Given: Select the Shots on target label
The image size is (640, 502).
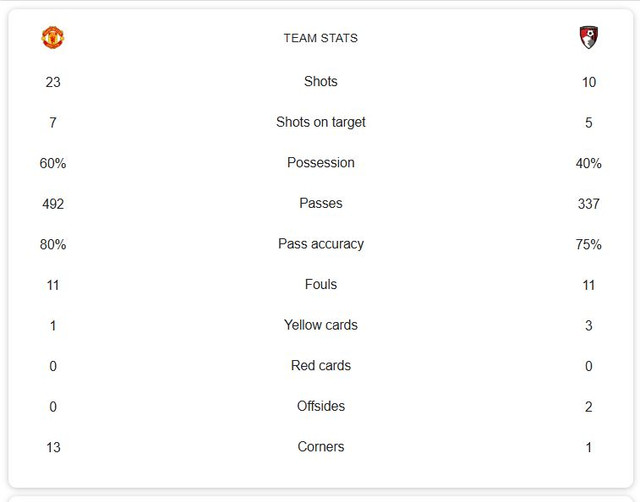Looking at the screenshot, I should pos(321,122).
